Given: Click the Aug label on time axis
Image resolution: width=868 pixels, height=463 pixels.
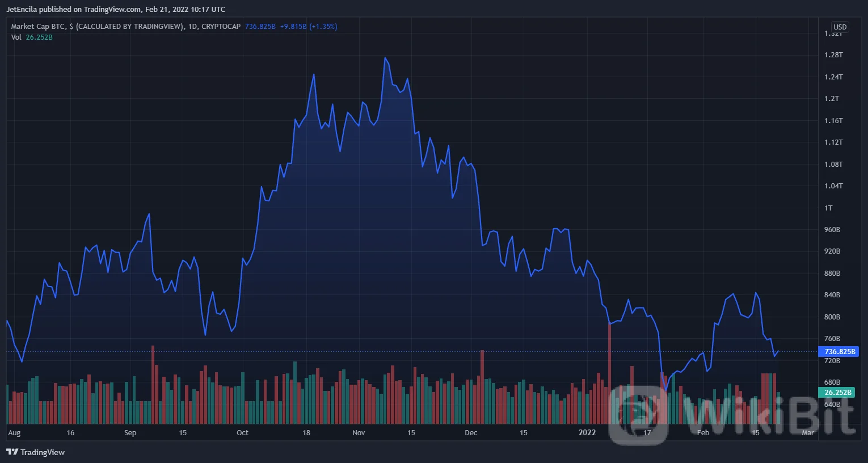Looking at the screenshot, I should coord(14,433).
